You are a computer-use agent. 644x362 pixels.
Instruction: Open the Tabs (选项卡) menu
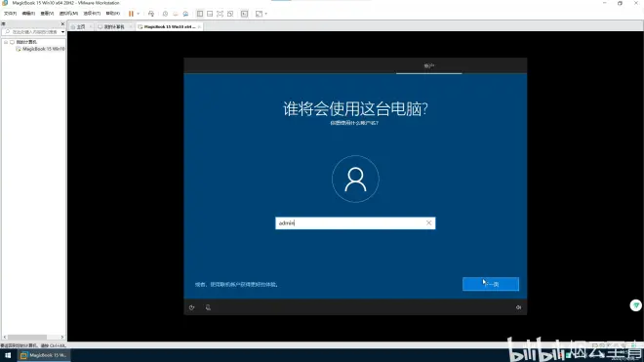[92, 14]
